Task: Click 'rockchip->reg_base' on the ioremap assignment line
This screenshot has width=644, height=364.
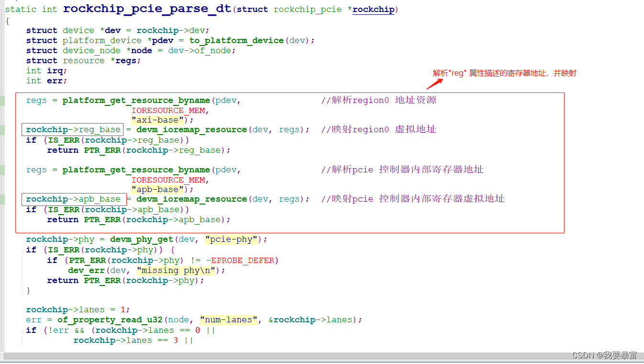Action: pos(73,130)
